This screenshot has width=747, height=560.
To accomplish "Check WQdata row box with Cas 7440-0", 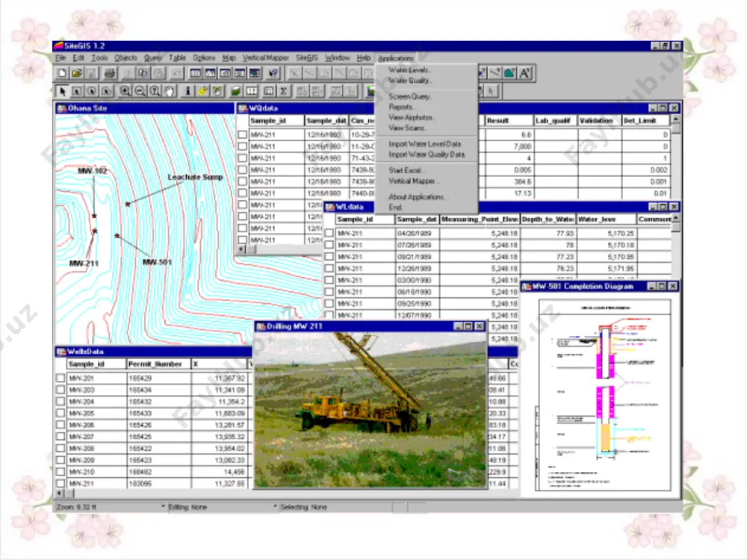I will click(x=243, y=193).
